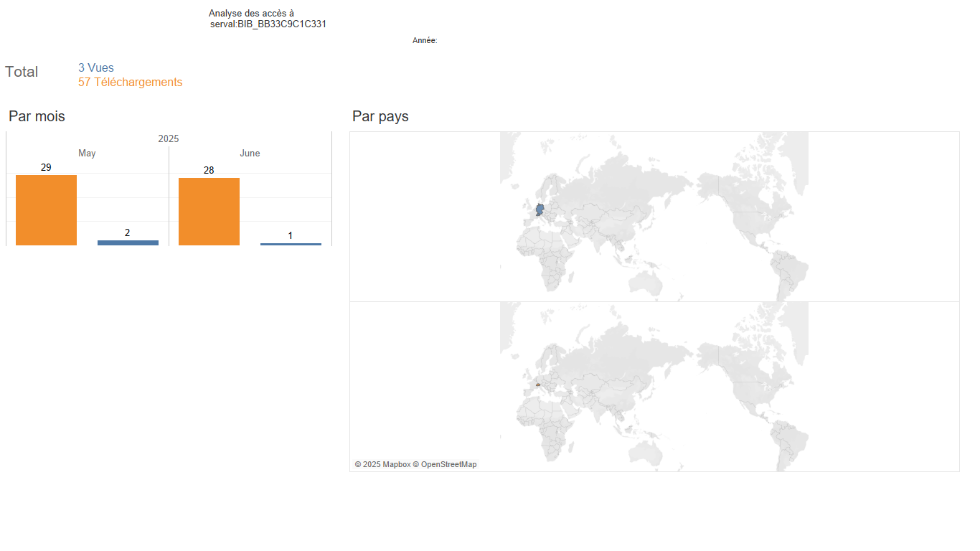The image size is (980, 551).
Task: Select the blue May views bar labeled 2
Action: [128, 242]
